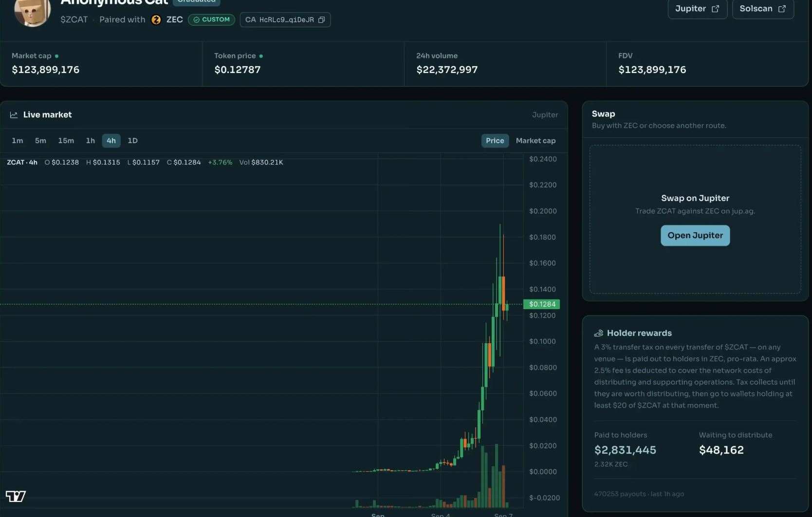Click the ZEC coin icon
The height and width of the screenshot is (517, 812).
pyautogui.click(x=156, y=20)
